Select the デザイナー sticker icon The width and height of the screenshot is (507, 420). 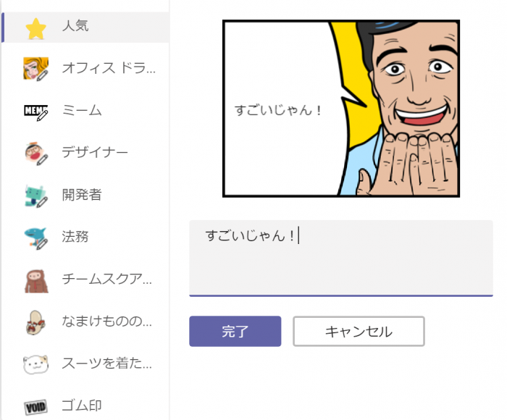(36, 154)
